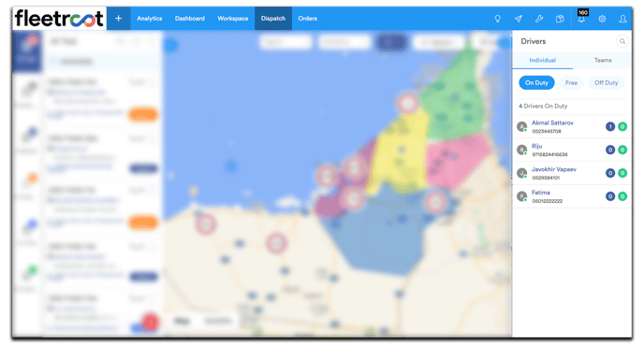Search drivers with magnifier icon

click(x=622, y=41)
